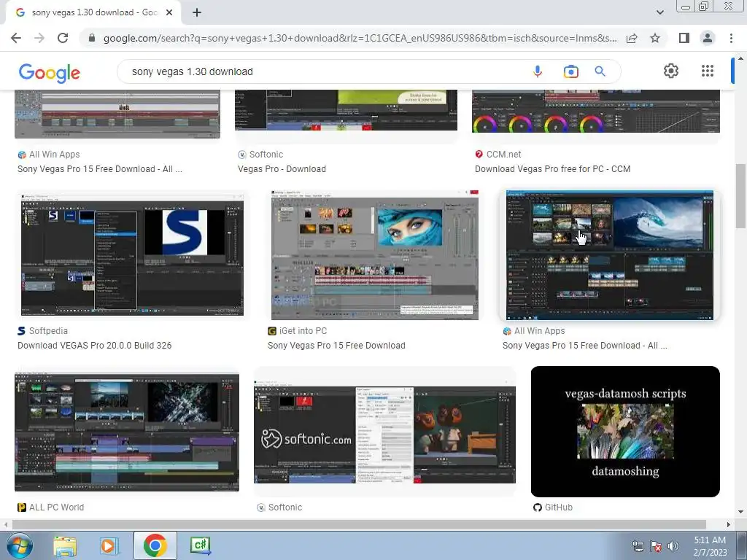Open the Softonic Vegas Pro thumbnail
747x560 pixels.
point(347,111)
